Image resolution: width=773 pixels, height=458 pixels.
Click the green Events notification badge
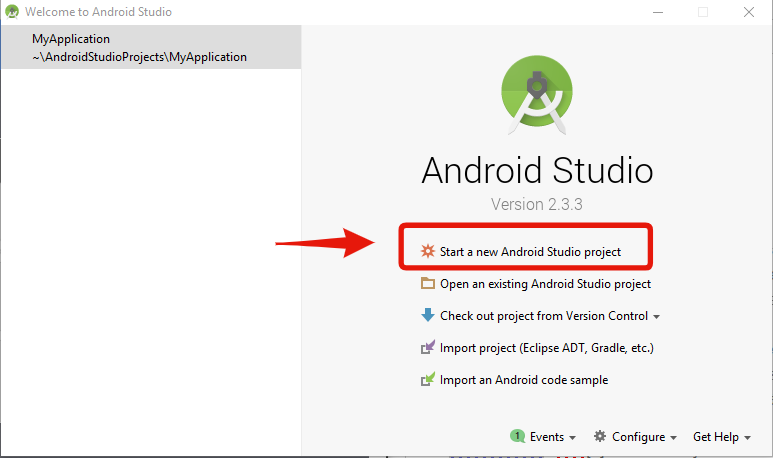coord(517,436)
